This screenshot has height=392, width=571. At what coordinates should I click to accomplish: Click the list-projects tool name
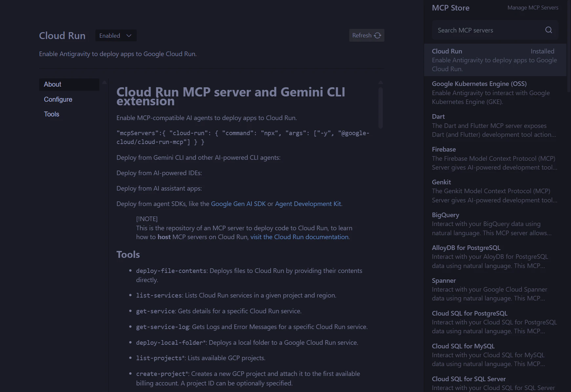pos(159,358)
